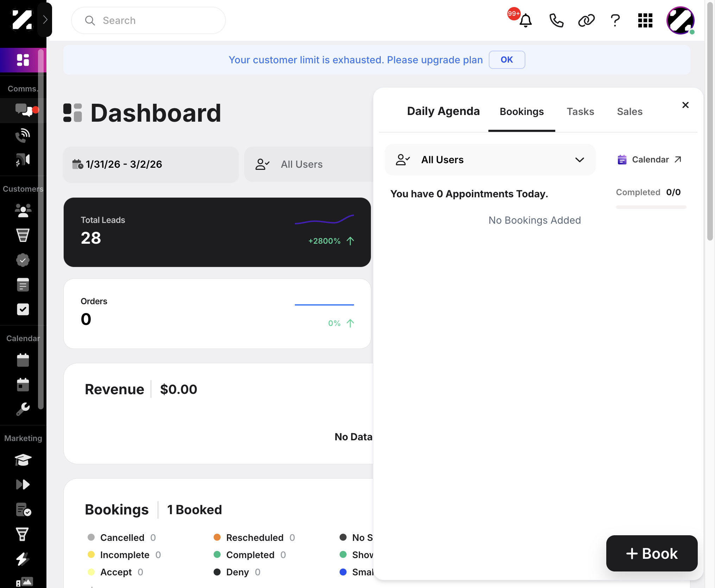Open the wrench settings icon in sidebar
Screen dimensions: 715x588
click(x=23, y=409)
